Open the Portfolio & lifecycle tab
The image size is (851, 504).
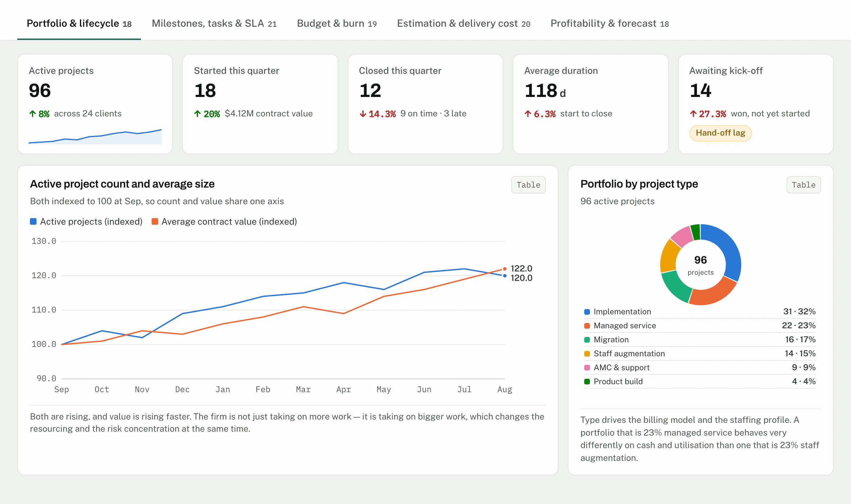tap(79, 23)
